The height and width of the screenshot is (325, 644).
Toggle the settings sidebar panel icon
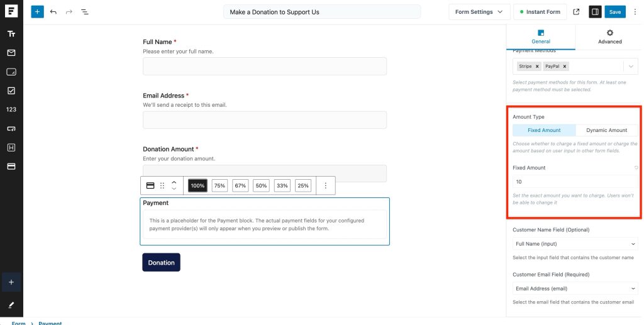click(x=594, y=12)
